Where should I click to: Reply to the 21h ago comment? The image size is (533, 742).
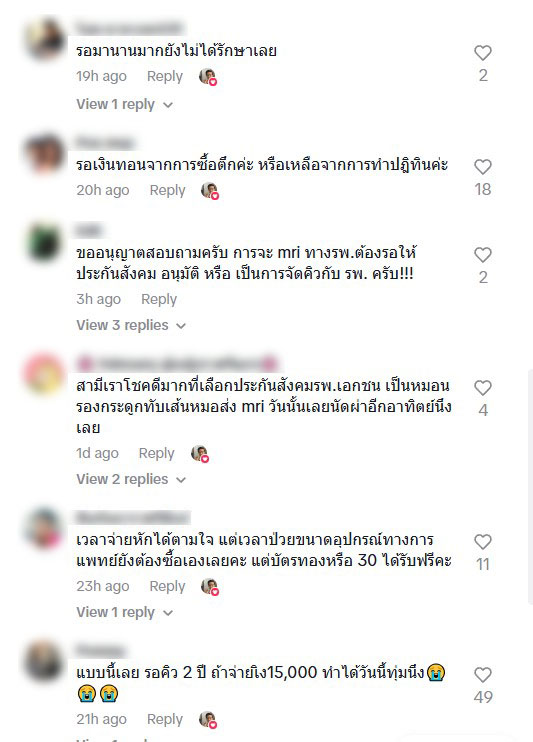click(165, 719)
